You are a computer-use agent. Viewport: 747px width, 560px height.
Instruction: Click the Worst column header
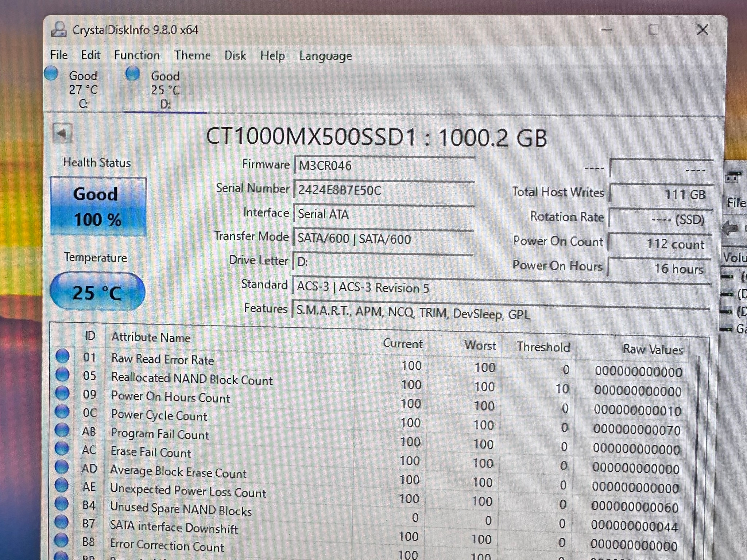tap(480, 345)
